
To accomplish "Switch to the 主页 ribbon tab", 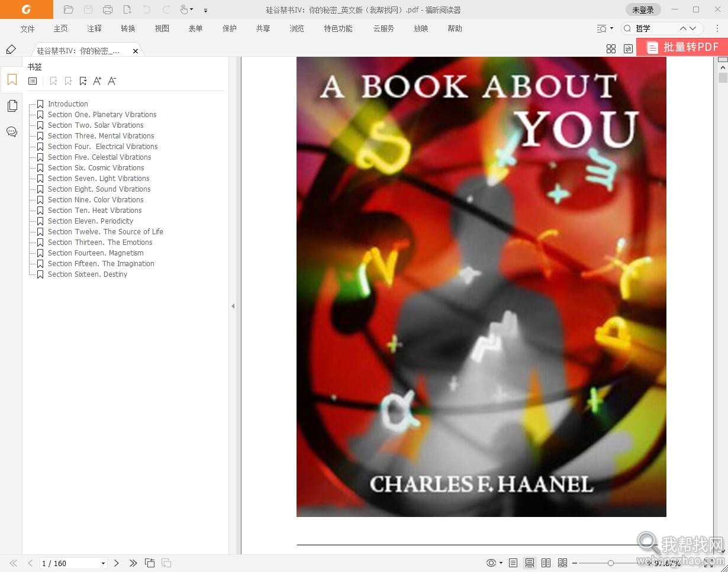I will [x=60, y=28].
